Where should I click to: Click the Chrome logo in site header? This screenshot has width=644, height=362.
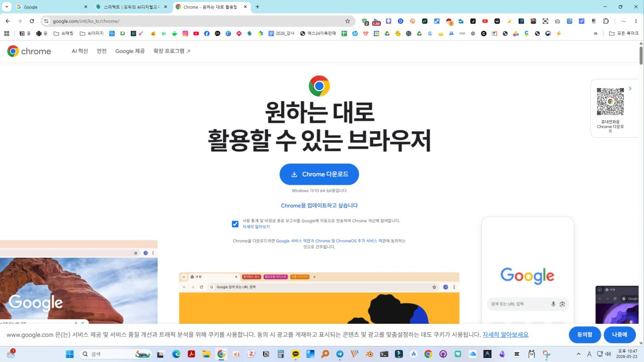pos(29,51)
